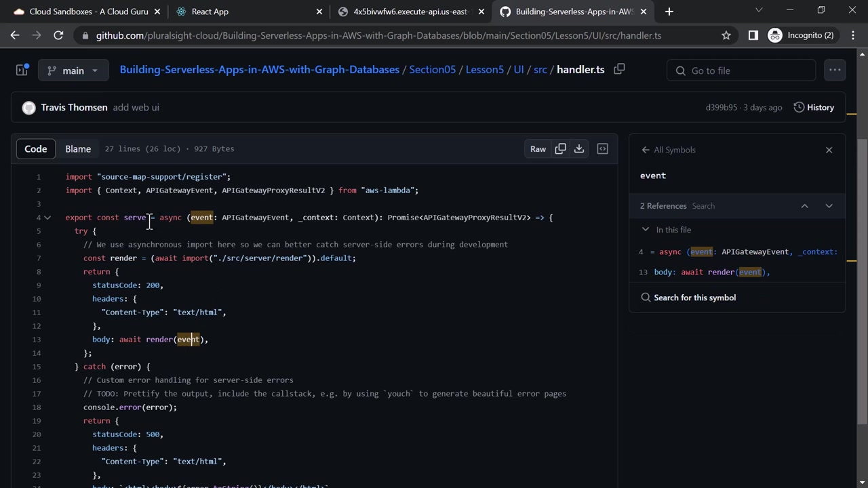868x488 pixels.
Task: Switch to the Blame tab
Action: point(78,149)
